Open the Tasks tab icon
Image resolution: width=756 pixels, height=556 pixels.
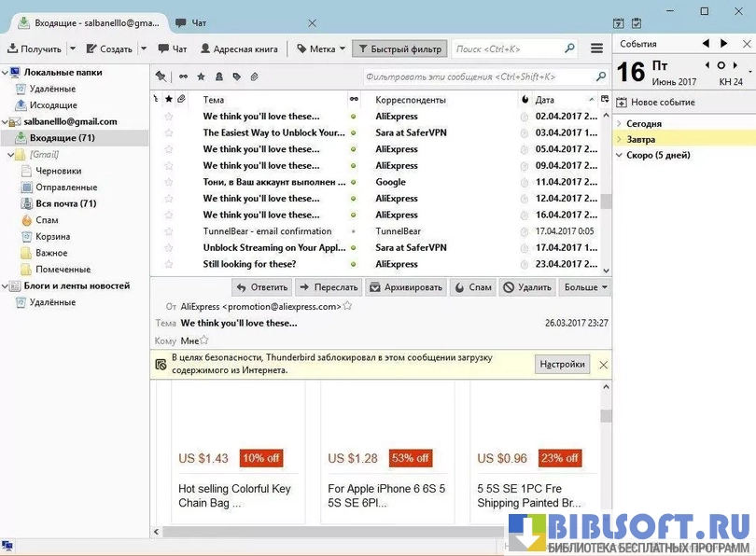(x=637, y=23)
